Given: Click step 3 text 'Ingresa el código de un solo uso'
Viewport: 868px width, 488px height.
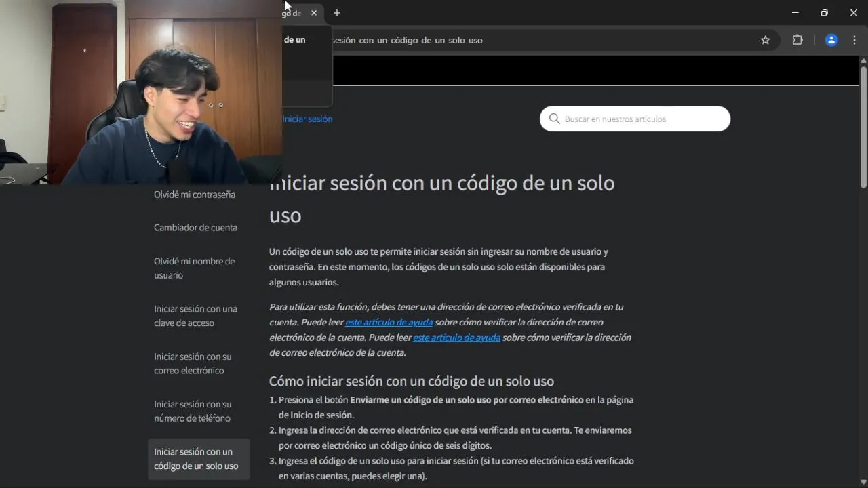Looking at the screenshot, I should point(456,468).
